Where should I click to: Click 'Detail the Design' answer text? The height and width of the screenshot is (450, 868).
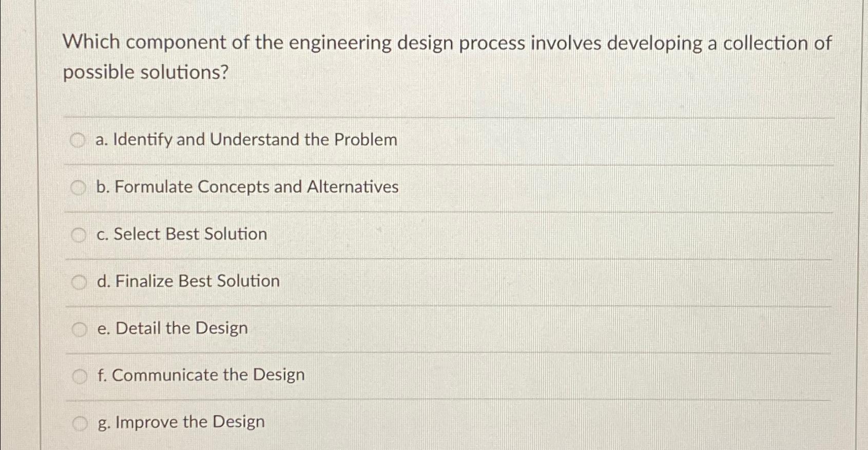point(172,328)
